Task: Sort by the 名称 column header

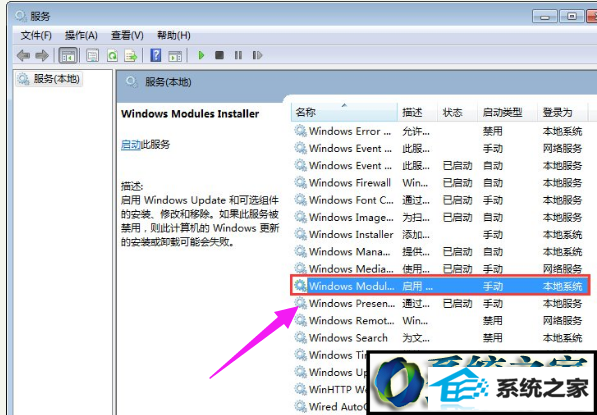Action: click(345, 112)
